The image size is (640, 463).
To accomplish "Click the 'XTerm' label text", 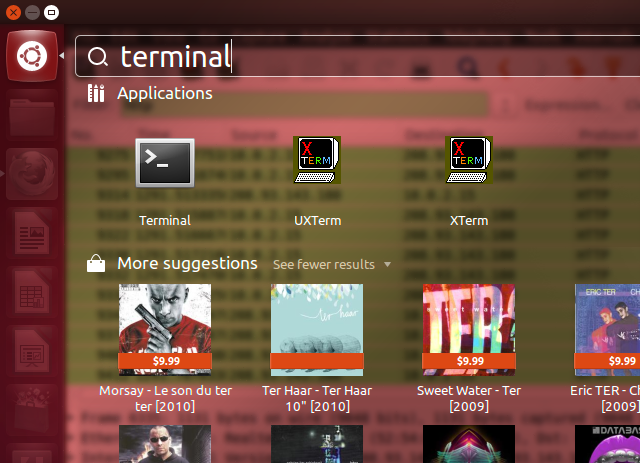I will [x=469, y=220].
